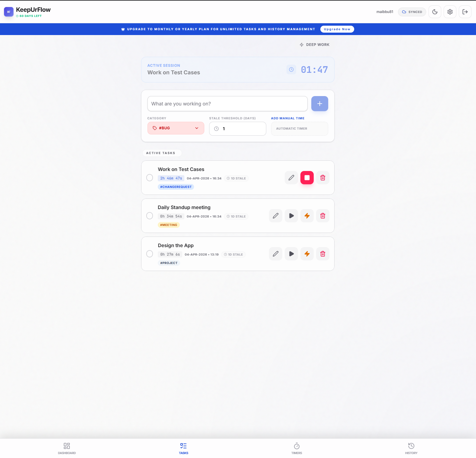
Task: Open the #BUG category dropdown
Action: 176,128
